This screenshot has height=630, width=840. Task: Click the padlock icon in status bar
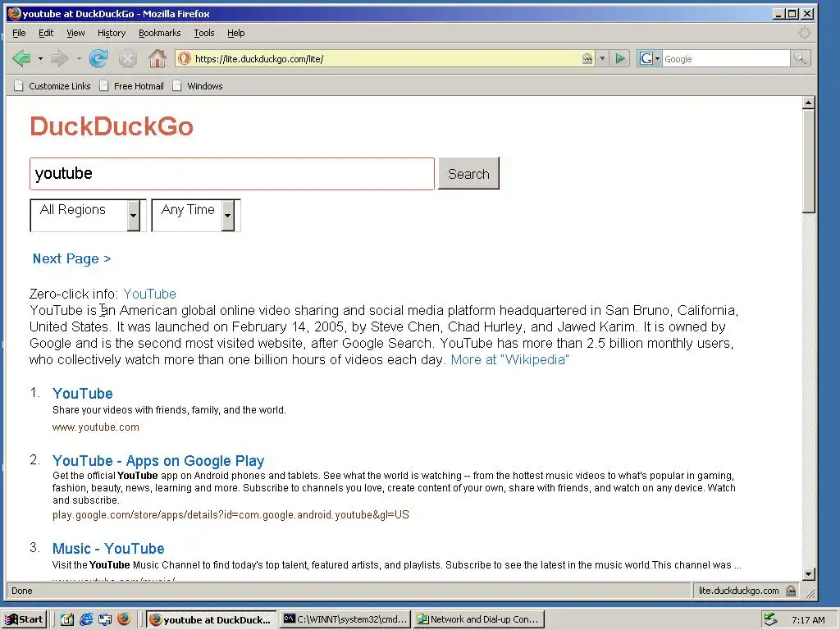coord(791,591)
